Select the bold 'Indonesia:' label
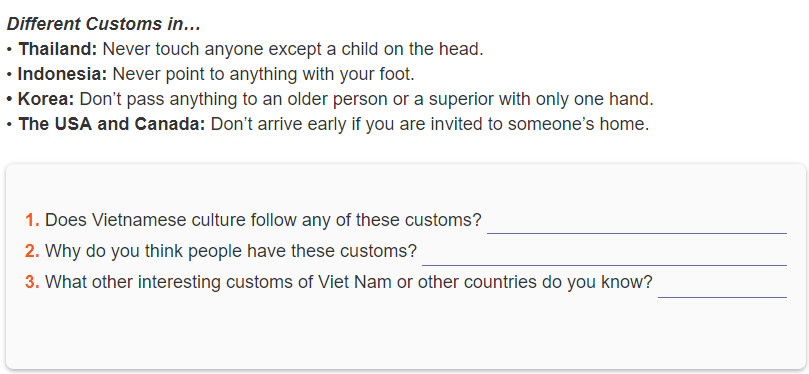Viewport: 809px width, 374px height. (x=62, y=74)
